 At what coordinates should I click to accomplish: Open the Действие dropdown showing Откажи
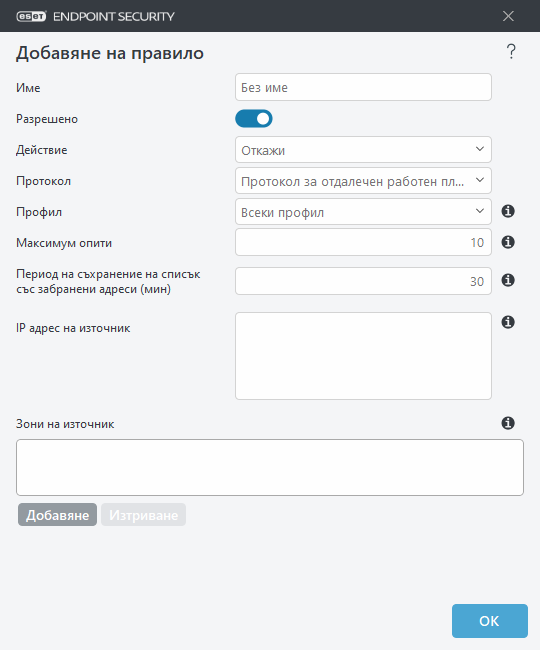(363, 150)
